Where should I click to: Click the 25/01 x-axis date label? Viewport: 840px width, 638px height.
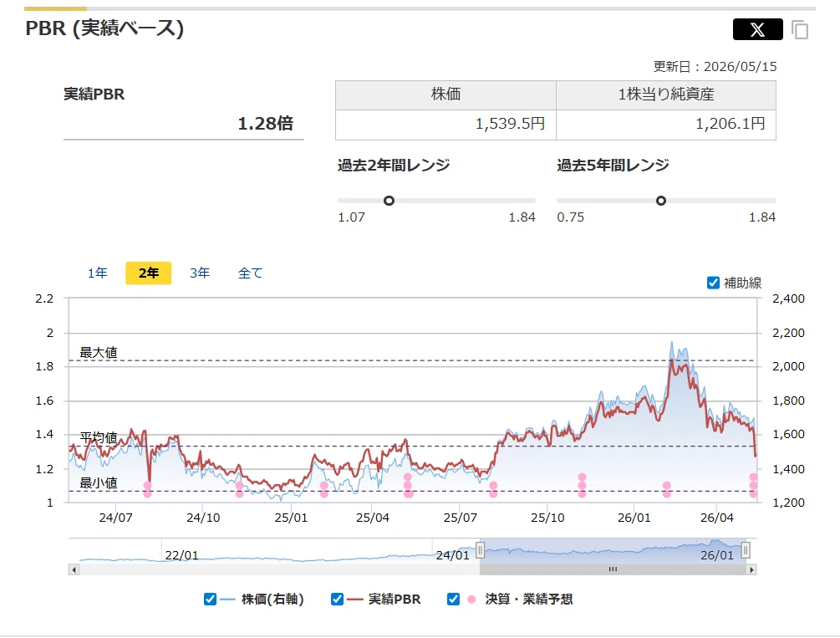click(291, 518)
